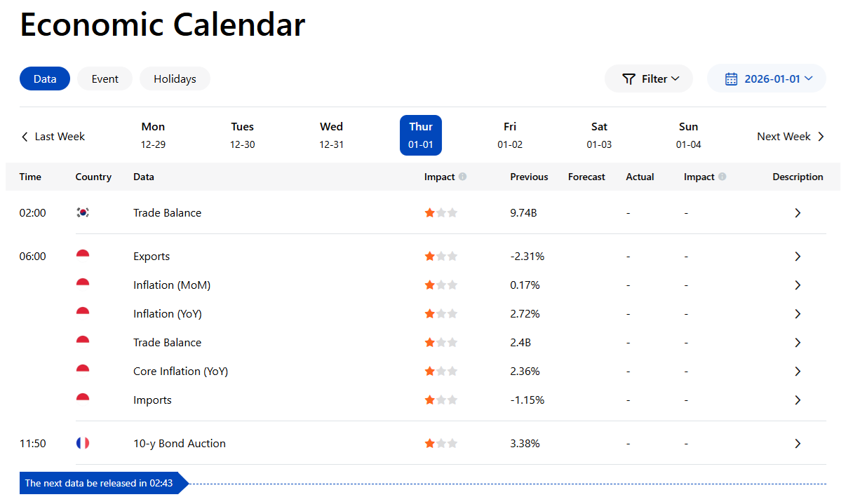Click the info icon next to second Impact header
This screenshot has height=504, width=848.
(722, 177)
